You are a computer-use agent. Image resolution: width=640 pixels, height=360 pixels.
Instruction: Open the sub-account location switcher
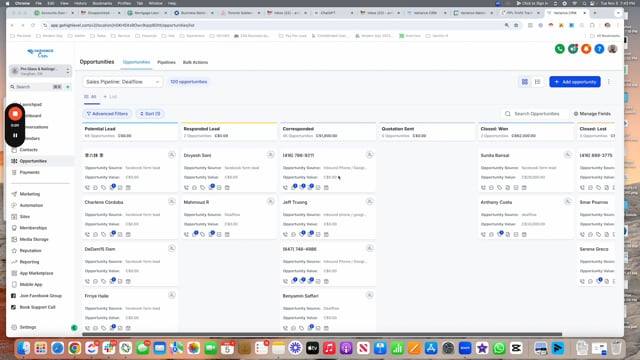(40, 71)
